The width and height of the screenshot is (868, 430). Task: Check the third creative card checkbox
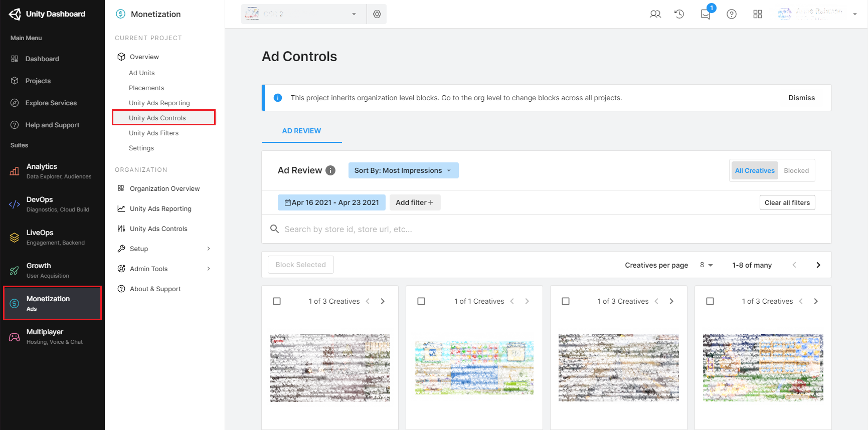point(566,301)
